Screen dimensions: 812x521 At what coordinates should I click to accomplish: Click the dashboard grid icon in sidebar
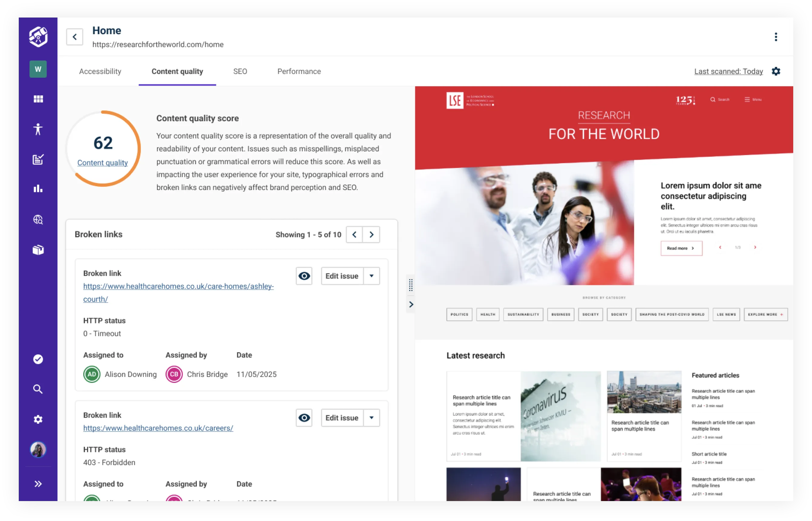tap(38, 99)
